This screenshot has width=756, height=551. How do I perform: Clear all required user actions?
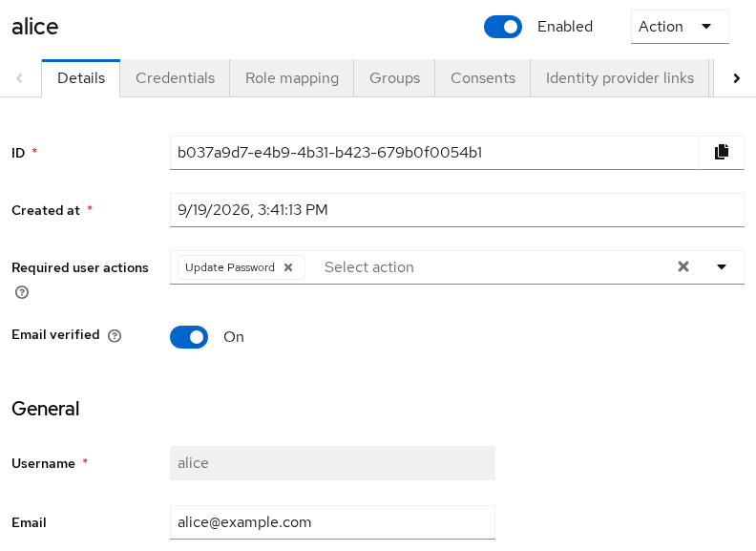tap(683, 266)
